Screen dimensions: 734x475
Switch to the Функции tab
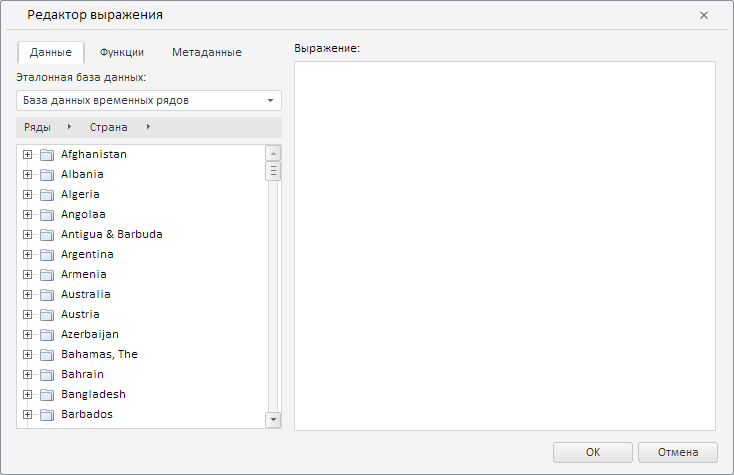(122, 53)
